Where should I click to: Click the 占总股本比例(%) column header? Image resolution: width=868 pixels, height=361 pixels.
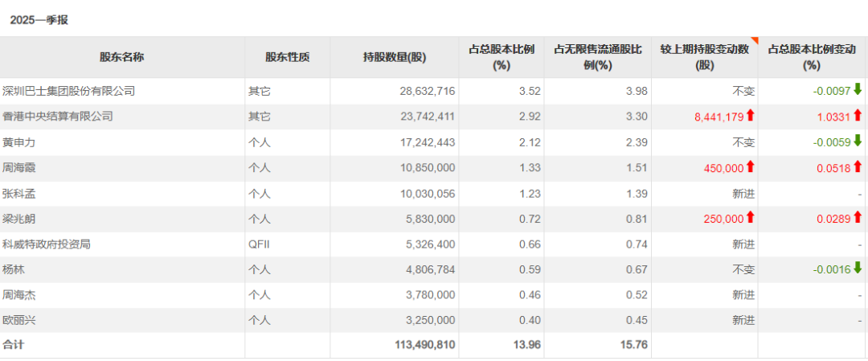(x=502, y=57)
